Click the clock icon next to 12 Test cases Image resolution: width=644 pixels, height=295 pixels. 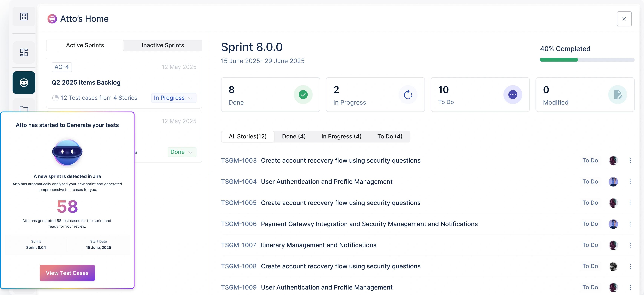[x=55, y=98]
